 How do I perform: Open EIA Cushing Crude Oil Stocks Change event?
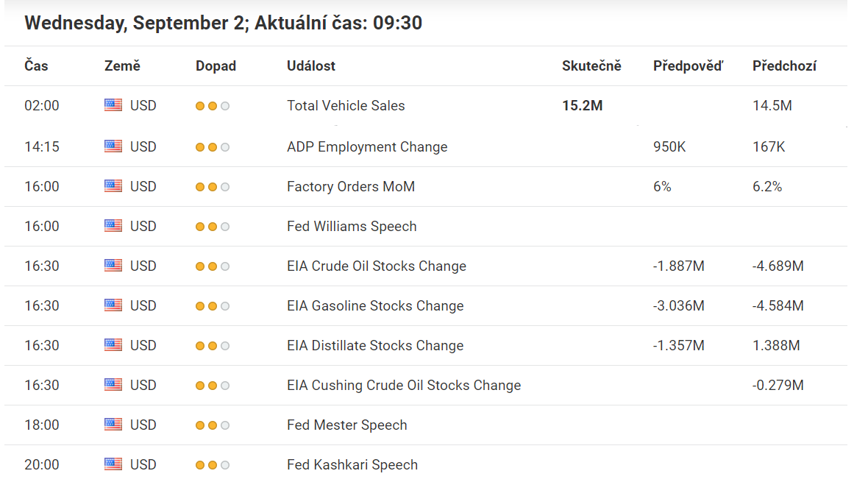404,385
